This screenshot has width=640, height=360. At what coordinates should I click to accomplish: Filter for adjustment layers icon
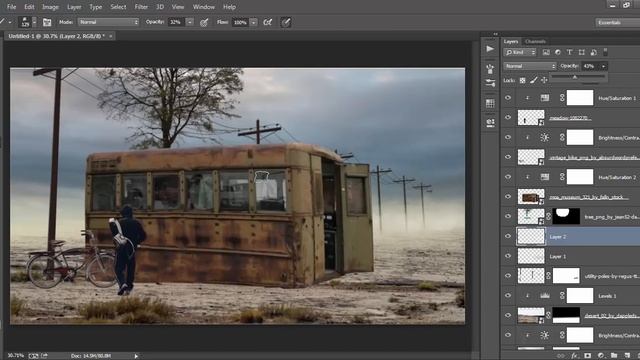558,52
